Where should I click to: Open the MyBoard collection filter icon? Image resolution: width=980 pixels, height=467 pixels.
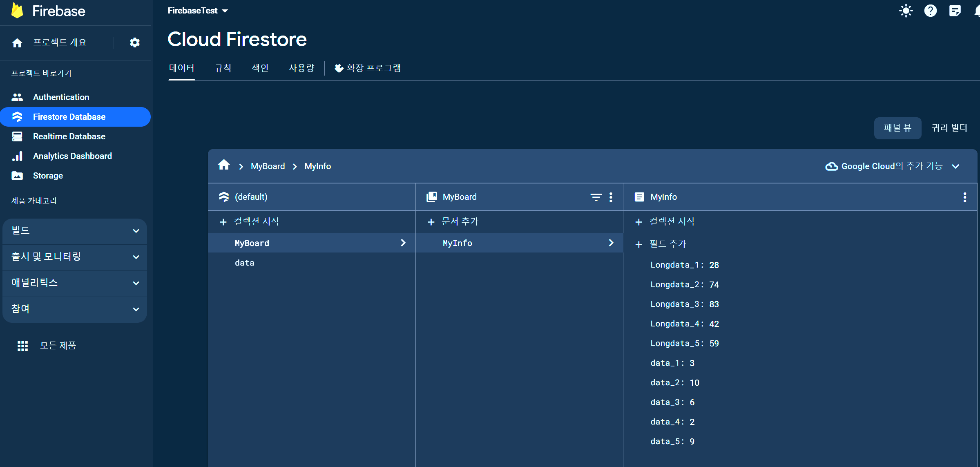coord(596,197)
